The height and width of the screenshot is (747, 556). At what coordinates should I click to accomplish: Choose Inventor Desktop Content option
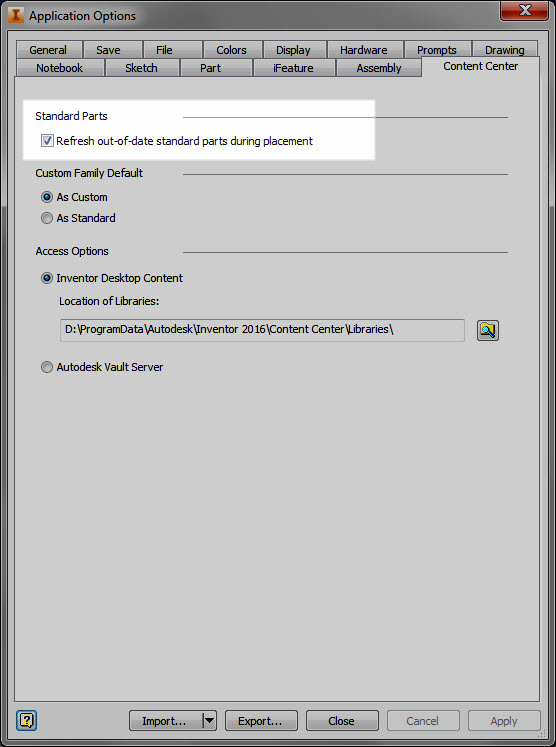pyautogui.click(x=47, y=278)
